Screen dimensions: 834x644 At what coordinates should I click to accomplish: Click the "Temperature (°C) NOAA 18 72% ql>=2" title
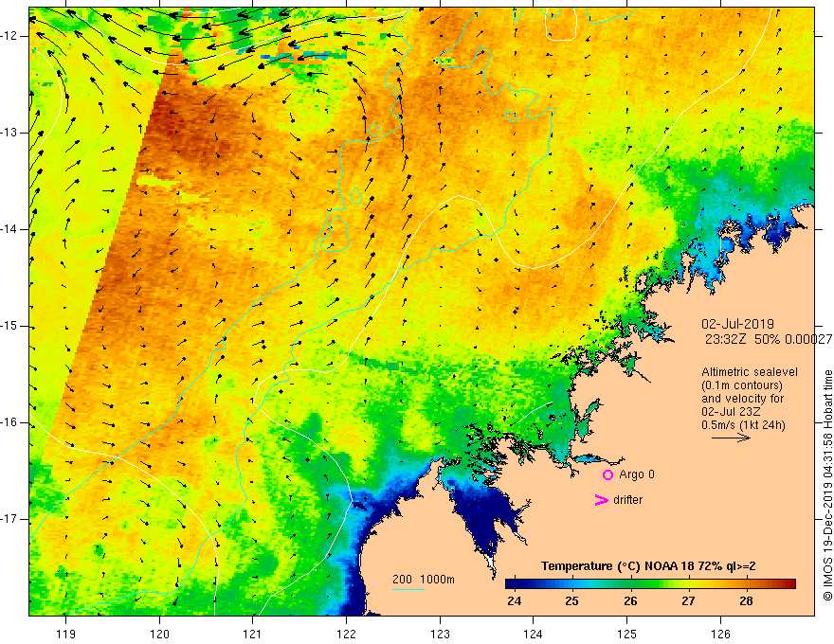[x=648, y=566]
